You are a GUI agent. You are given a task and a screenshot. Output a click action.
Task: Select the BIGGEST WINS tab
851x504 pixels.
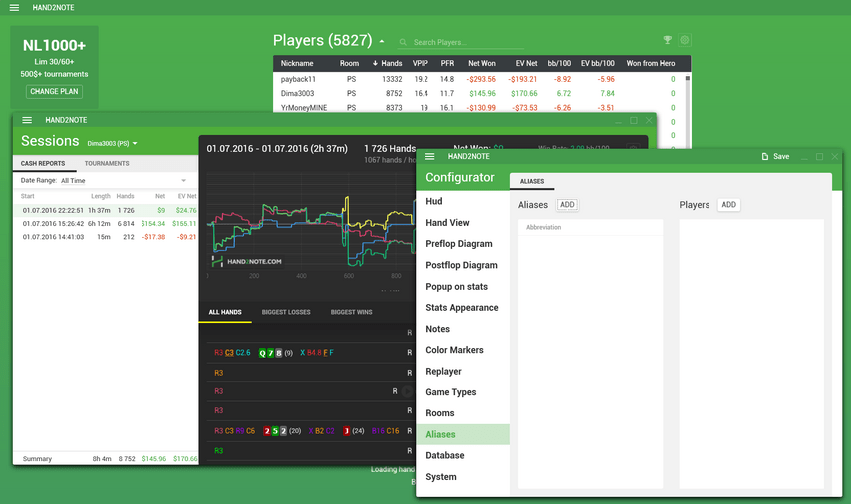point(351,312)
